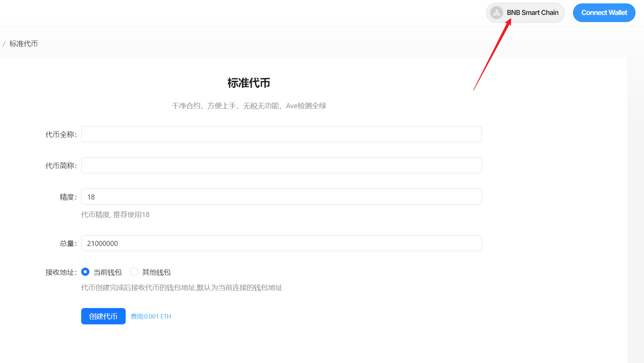Click the subtitle mentioning Ave检测全绿
644x363 pixels.
(249, 106)
